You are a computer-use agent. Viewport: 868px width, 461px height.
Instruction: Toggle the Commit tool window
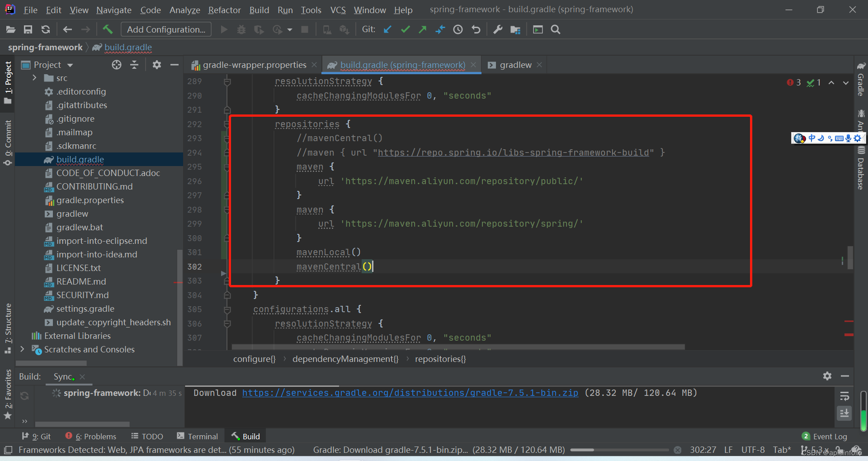pos(8,143)
